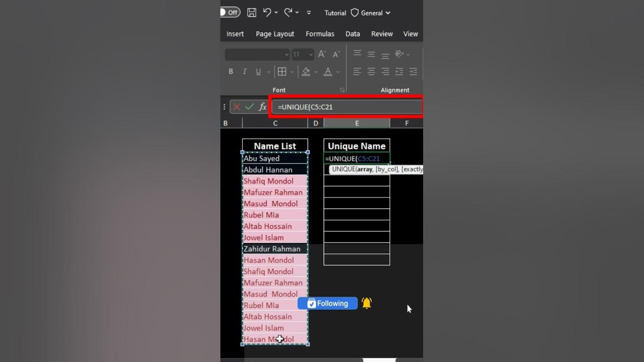Click the Borders grid icon
This screenshot has width=644, height=362.
click(x=282, y=72)
